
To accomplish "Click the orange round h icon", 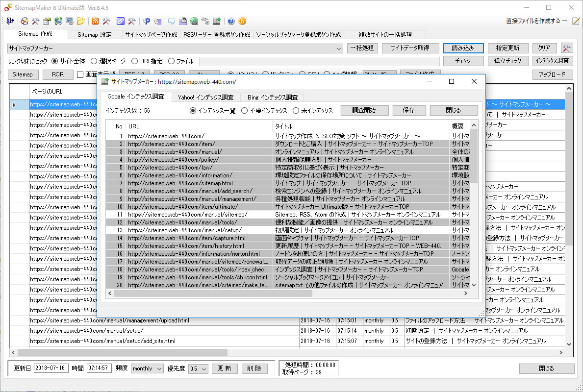I will point(242,21).
